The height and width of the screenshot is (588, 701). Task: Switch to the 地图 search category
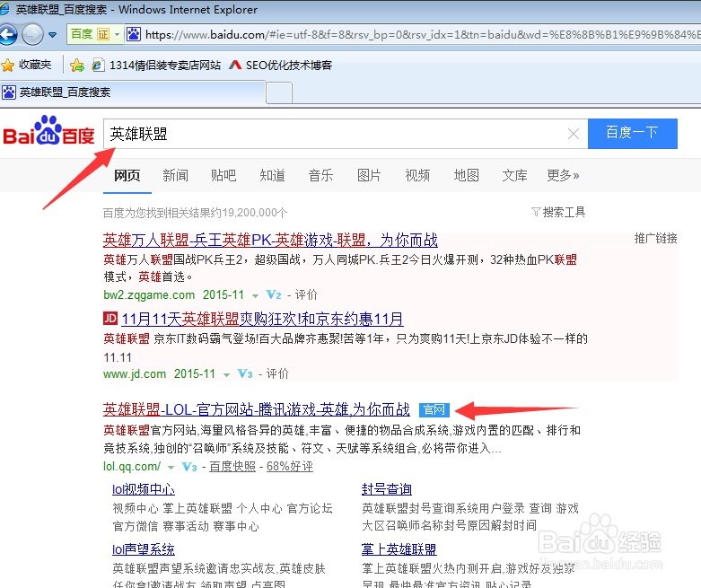coord(467,175)
